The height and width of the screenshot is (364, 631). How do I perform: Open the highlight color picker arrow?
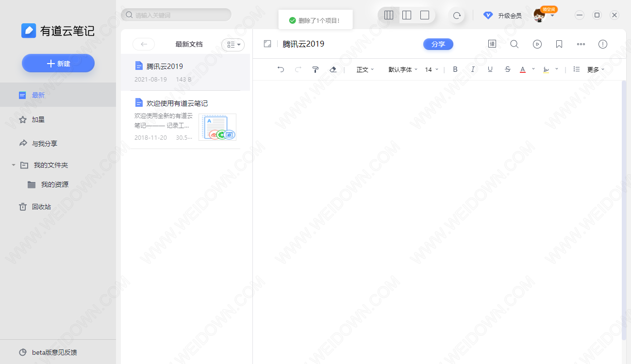557,69
